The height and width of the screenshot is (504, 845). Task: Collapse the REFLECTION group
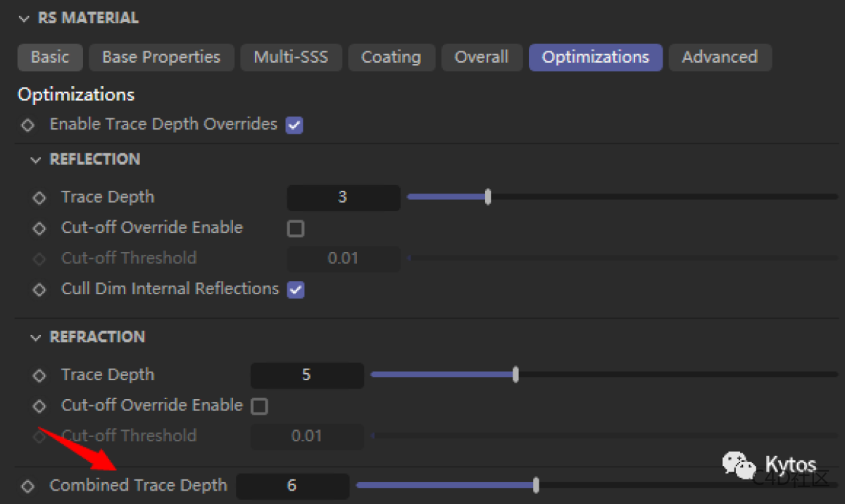click(x=36, y=160)
